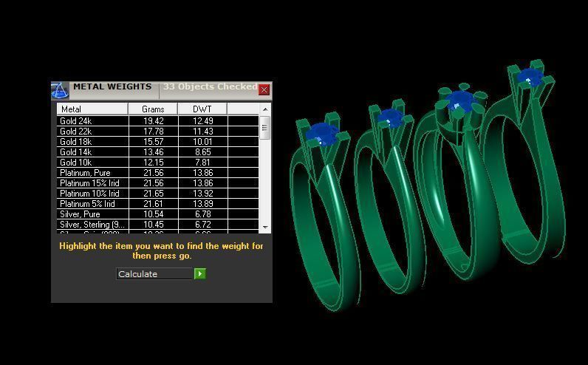Sort by the Grams column header

coord(153,109)
